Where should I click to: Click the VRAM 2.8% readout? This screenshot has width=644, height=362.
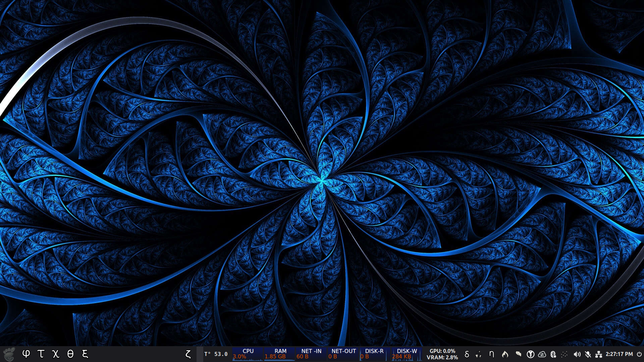pos(442,358)
